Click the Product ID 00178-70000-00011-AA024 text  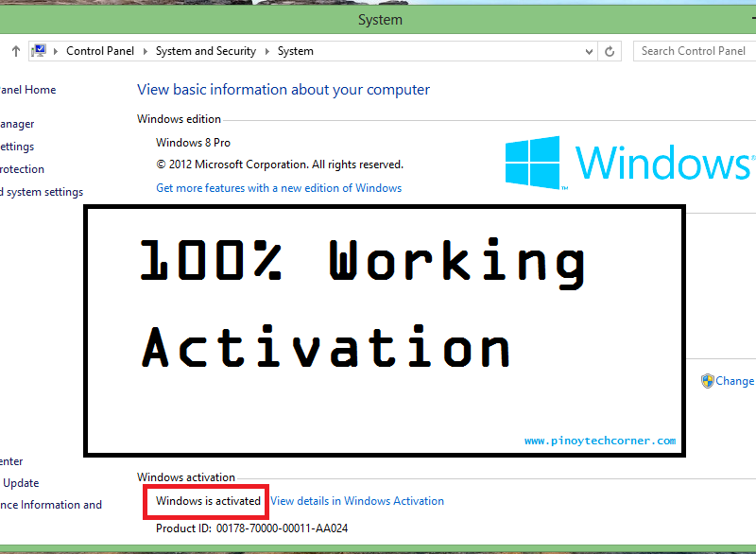(251, 528)
